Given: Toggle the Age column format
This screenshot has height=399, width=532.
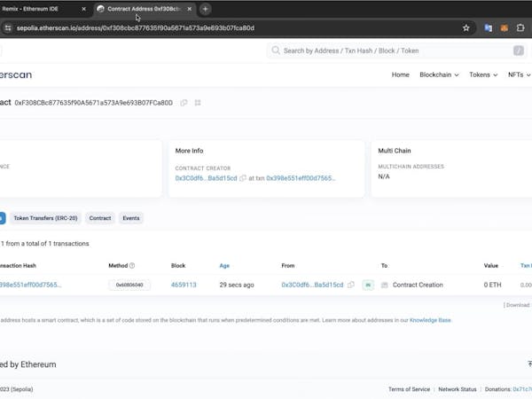Looking at the screenshot, I should point(224,266).
